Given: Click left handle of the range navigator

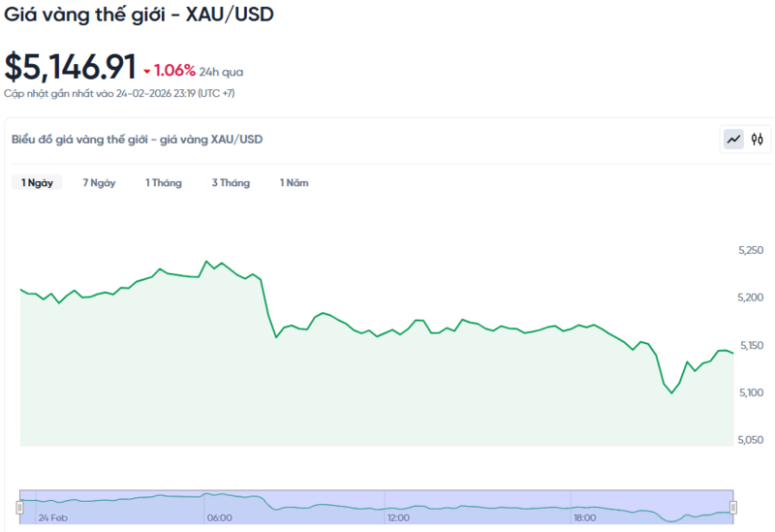Looking at the screenshot, I should (19, 507).
